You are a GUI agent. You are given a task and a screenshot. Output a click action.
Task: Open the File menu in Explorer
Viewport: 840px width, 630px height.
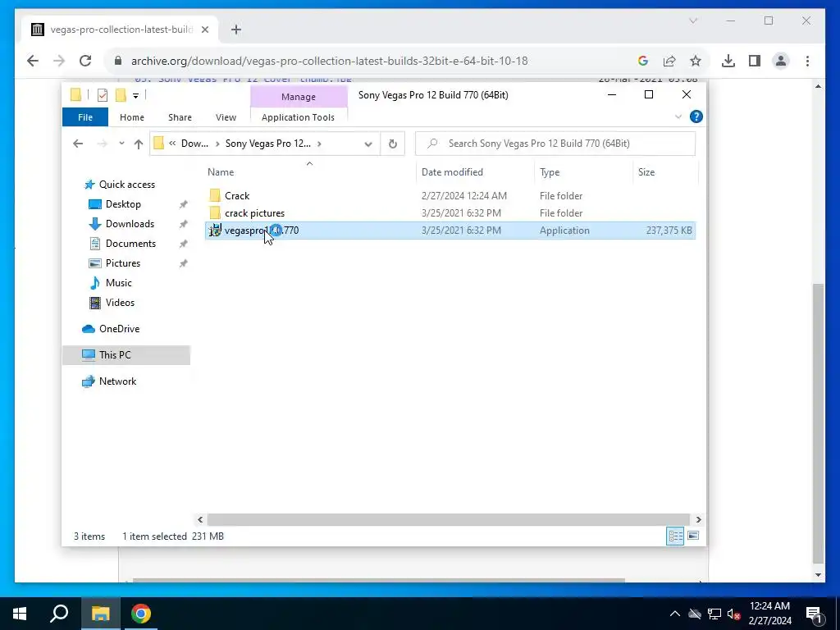click(x=85, y=117)
